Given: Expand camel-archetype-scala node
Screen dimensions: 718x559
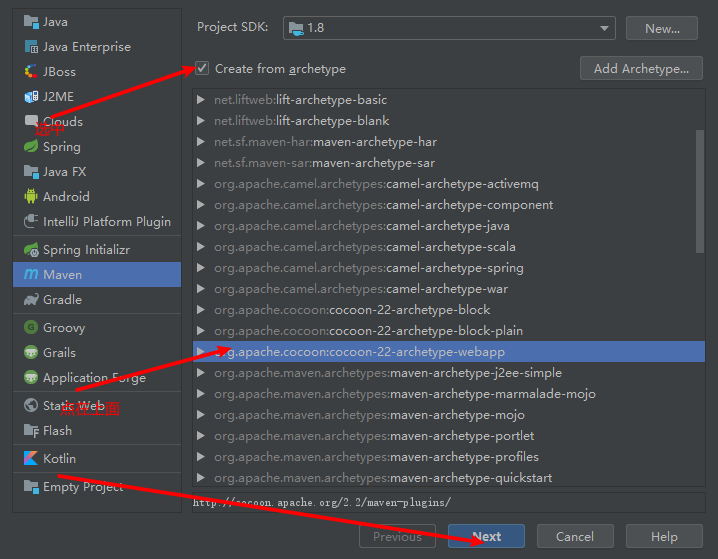Looking at the screenshot, I should (x=201, y=247).
